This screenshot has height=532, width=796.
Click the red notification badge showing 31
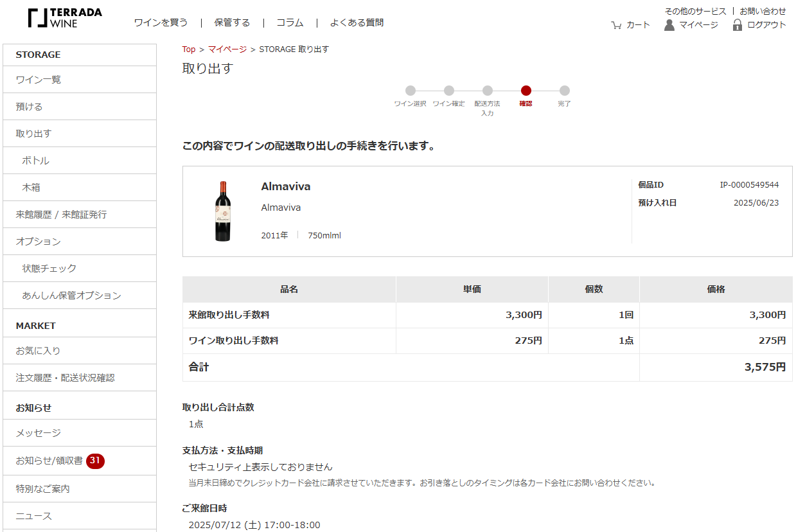(95, 461)
